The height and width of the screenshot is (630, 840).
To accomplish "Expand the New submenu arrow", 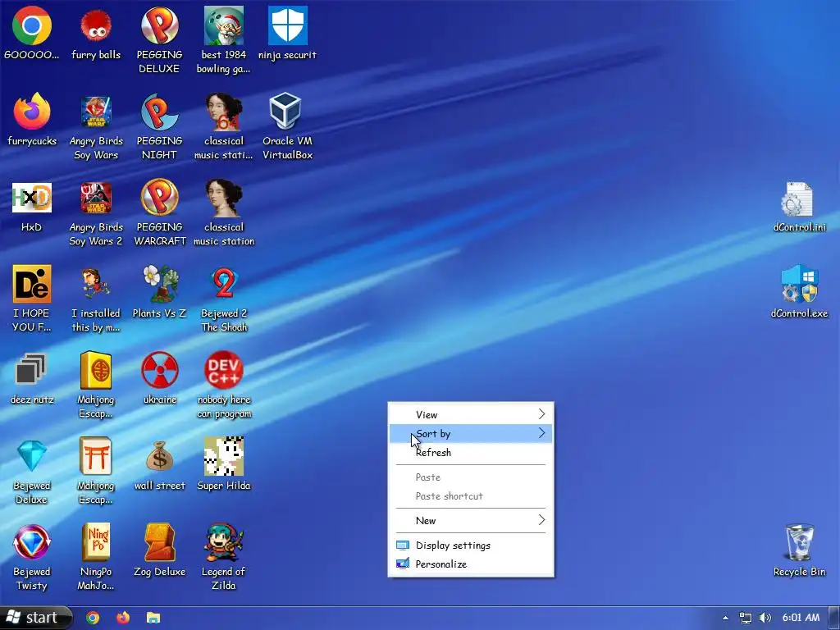I will click(541, 519).
